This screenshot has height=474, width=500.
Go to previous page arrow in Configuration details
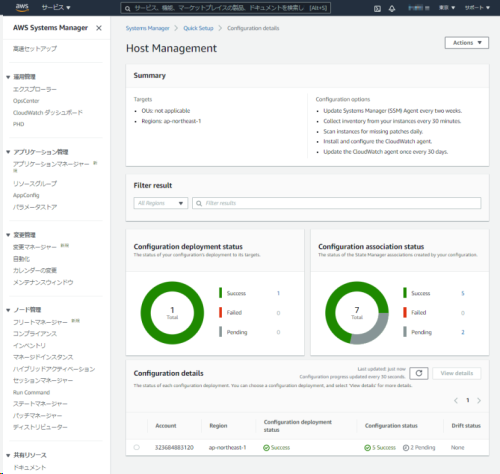[456, 400]
